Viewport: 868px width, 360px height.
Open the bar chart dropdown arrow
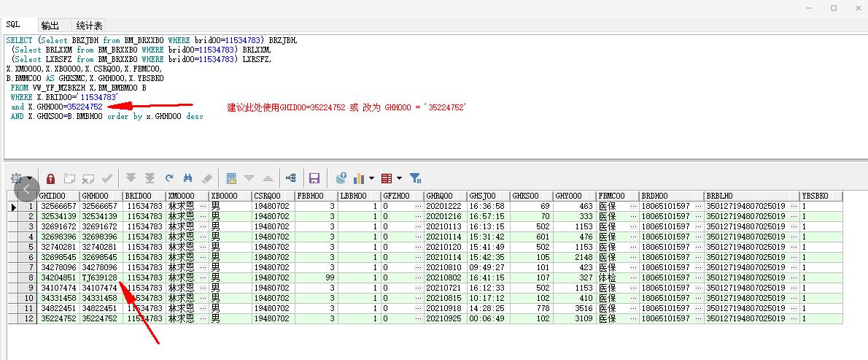(x=371, y=178)
